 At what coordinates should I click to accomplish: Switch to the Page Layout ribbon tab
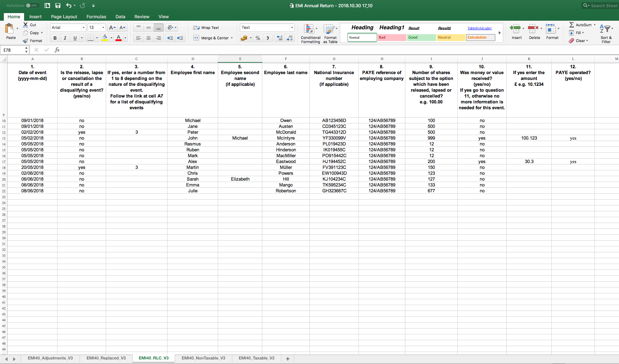coord(64,17)
